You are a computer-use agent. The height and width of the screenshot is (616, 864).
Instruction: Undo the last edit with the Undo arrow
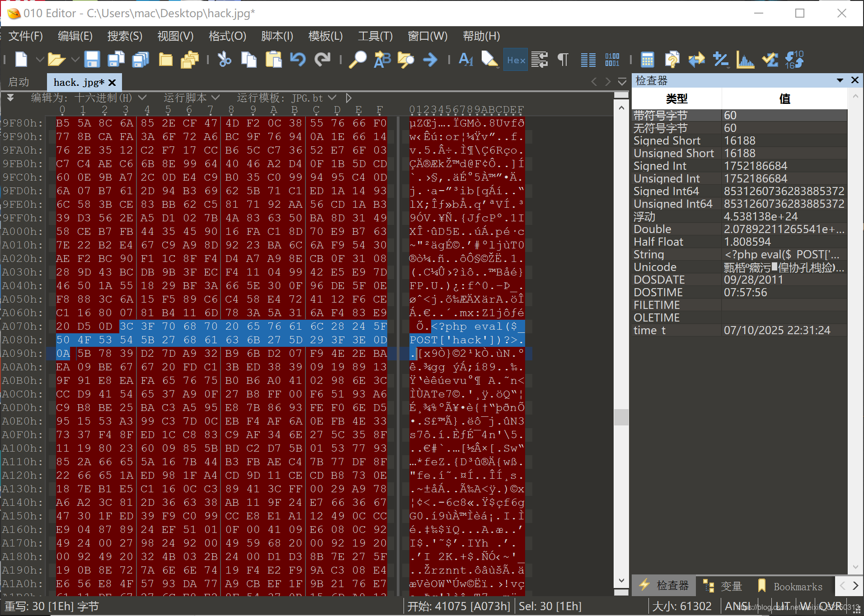(298, 59)
